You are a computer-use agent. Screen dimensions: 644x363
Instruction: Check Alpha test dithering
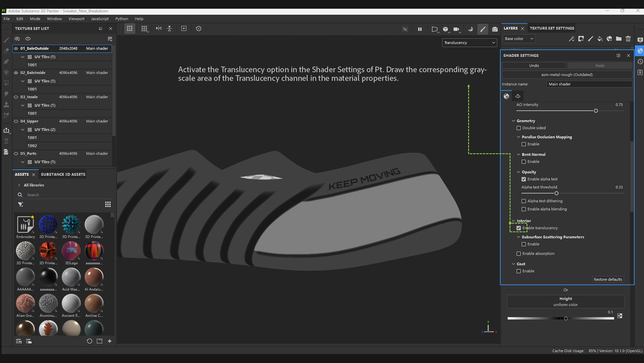point(524,201)
